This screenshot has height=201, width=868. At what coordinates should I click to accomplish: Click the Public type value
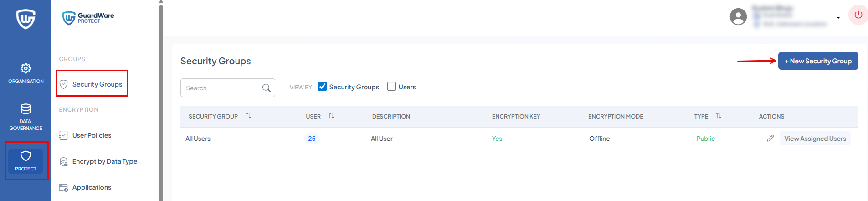(x=705, y=139)
